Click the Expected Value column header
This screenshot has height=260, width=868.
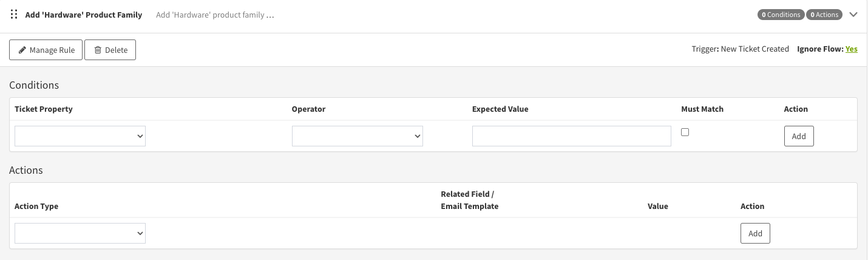[500, 109]
